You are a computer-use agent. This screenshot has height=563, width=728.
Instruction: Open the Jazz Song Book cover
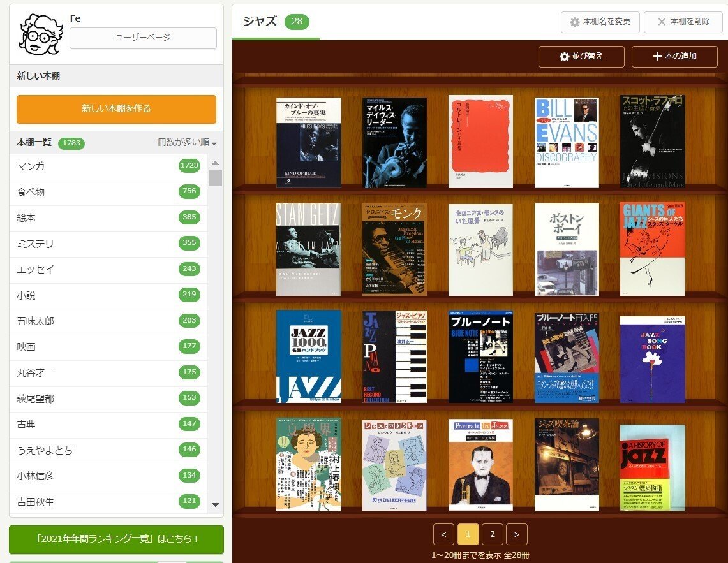click(652, 359)
